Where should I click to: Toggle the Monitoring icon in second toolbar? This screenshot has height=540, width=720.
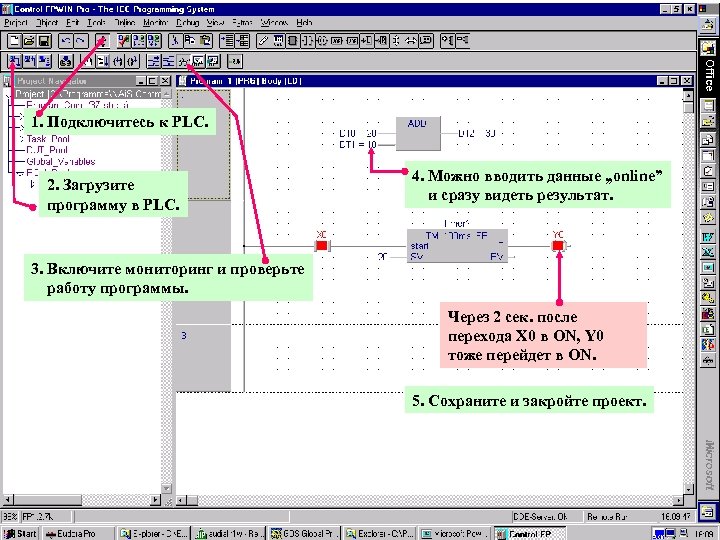(184, 61)
